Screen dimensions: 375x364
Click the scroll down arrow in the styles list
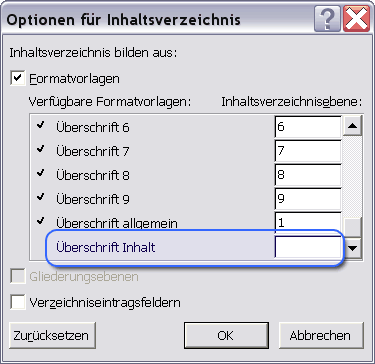(x=353, y=248)
